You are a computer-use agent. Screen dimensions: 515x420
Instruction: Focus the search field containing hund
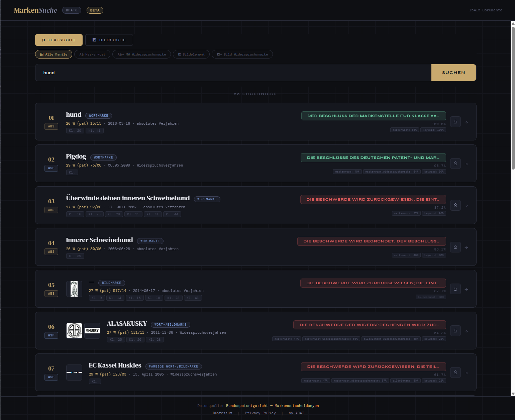(233, 73)
